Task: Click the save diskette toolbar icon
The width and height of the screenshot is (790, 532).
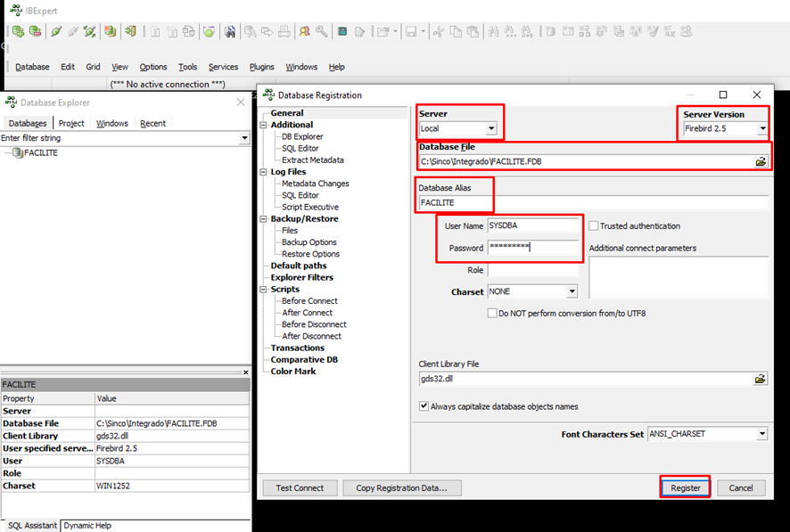Action: tap(411, 31)
